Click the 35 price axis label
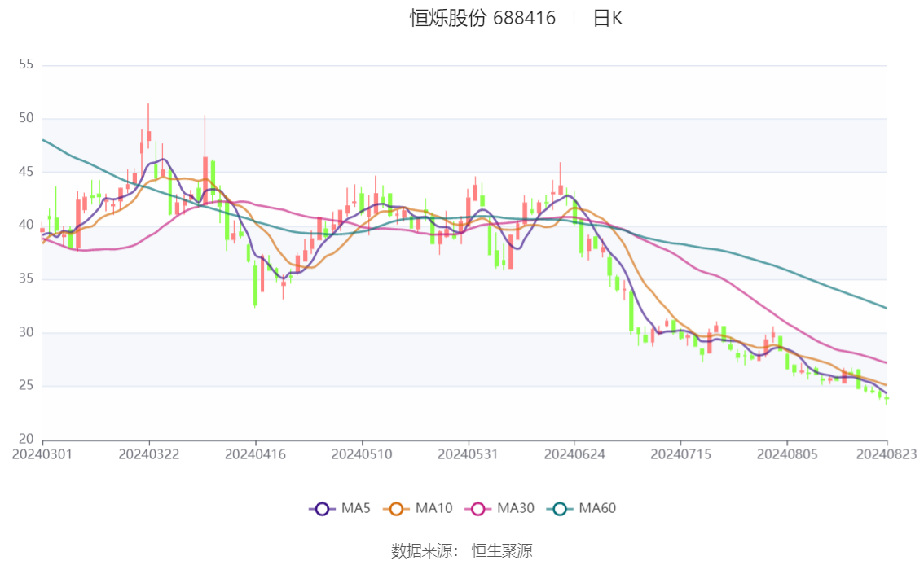 (26, 278)
